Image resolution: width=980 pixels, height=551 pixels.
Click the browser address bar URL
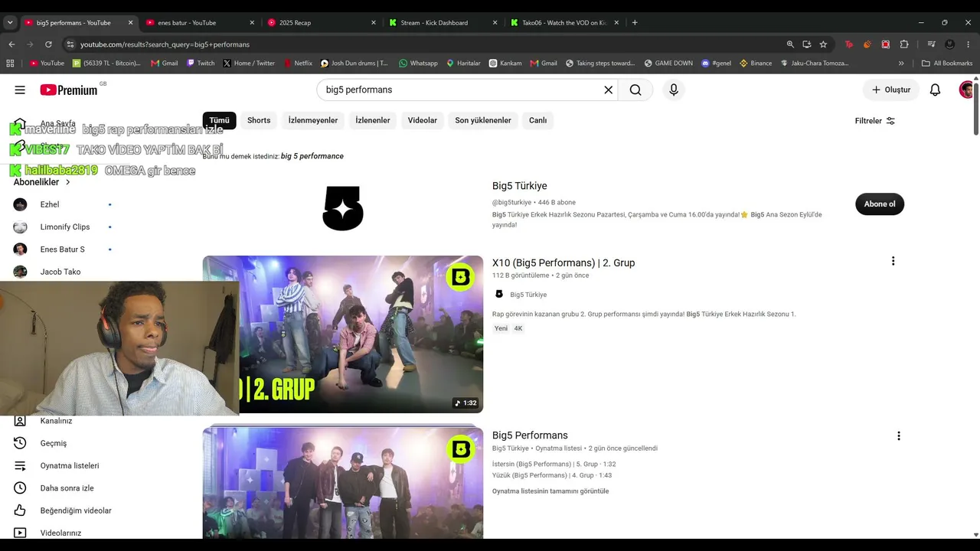[165, 44]
